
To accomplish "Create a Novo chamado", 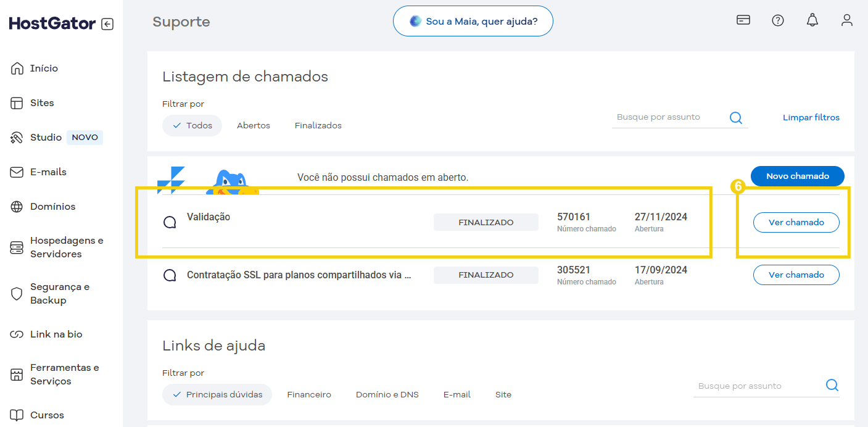I will pyautogui.click(x=798, y=176).
